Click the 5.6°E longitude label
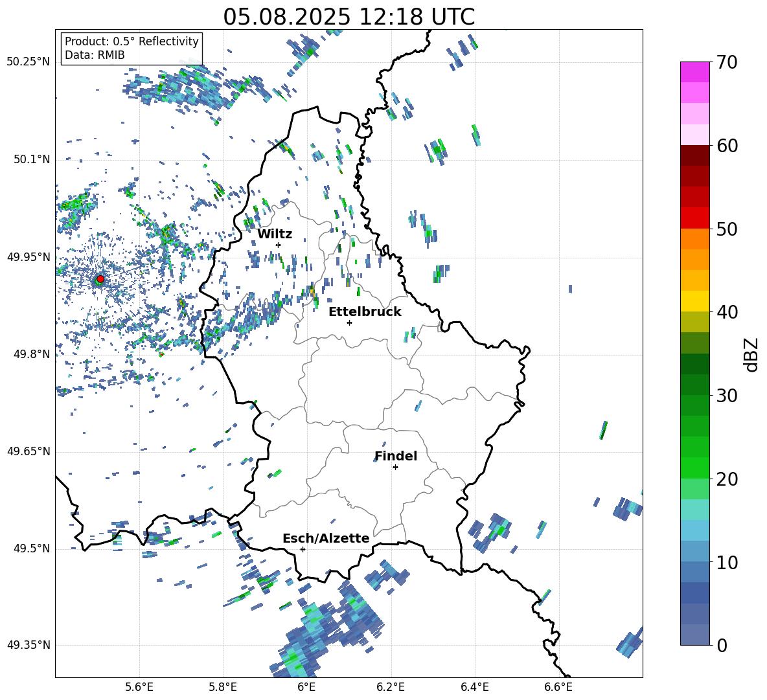The image size is (767, 700). pos(139,688)
